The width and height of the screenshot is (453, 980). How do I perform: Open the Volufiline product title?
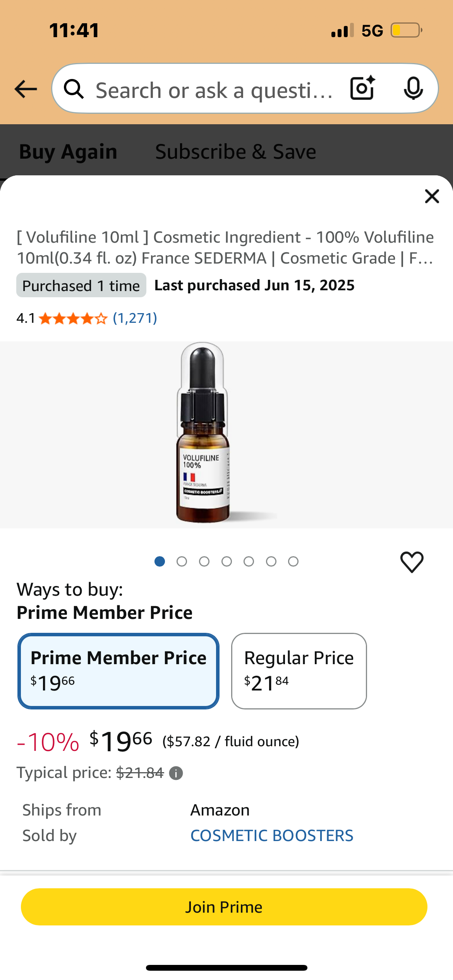coord(225,248)
